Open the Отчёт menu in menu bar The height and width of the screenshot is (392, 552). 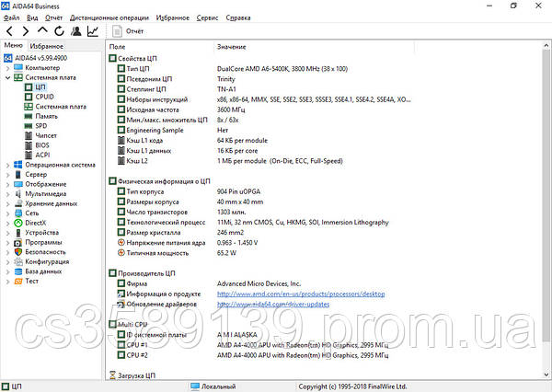point(53,17)
